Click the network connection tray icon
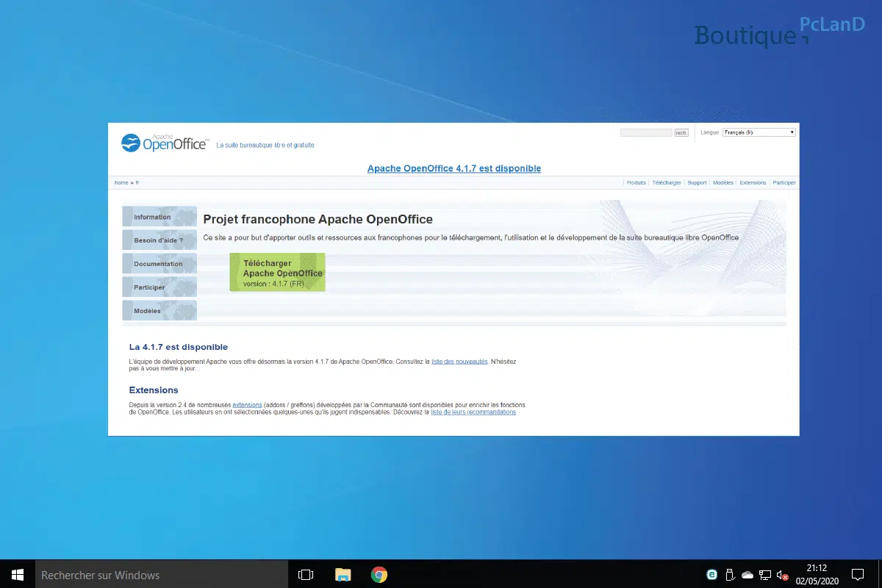 (765, 574)
